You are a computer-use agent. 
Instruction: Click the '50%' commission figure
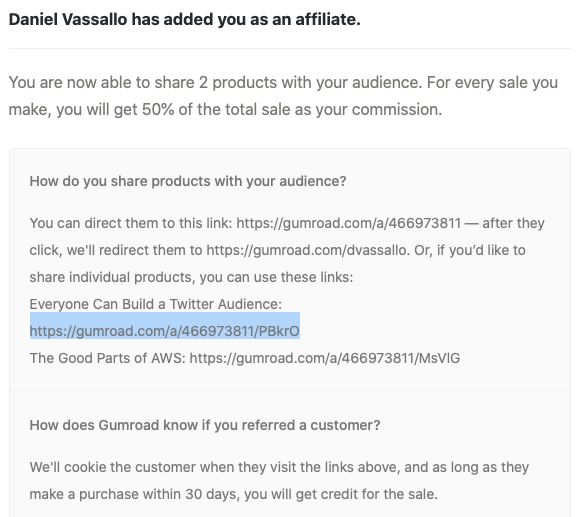tap(158, 110)
